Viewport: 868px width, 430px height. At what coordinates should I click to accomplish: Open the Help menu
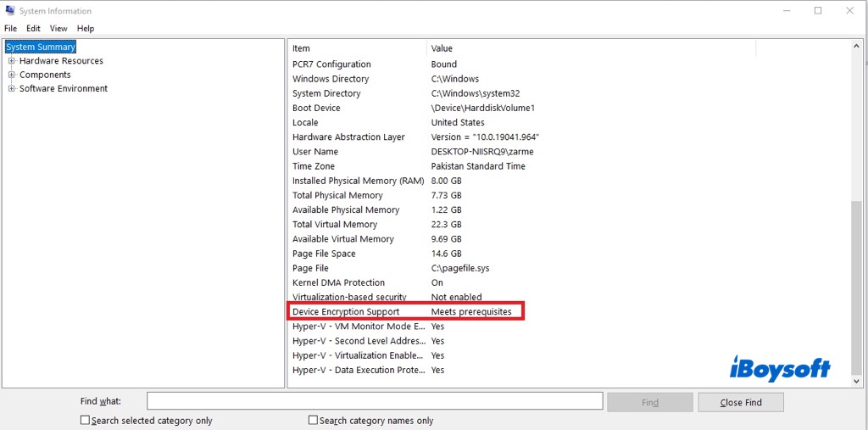pyautogui.click(x=86, y=28)
